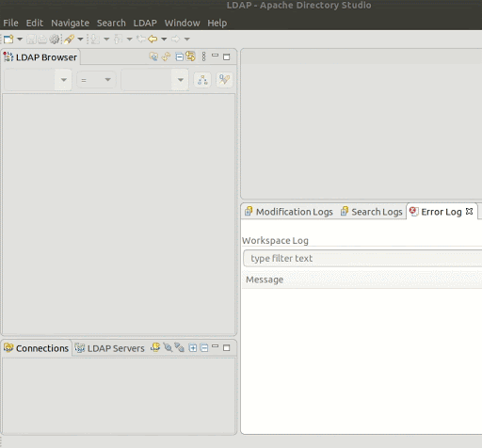Collapse all connections with minus icon
482x448 pixels.
coord(204,348)
